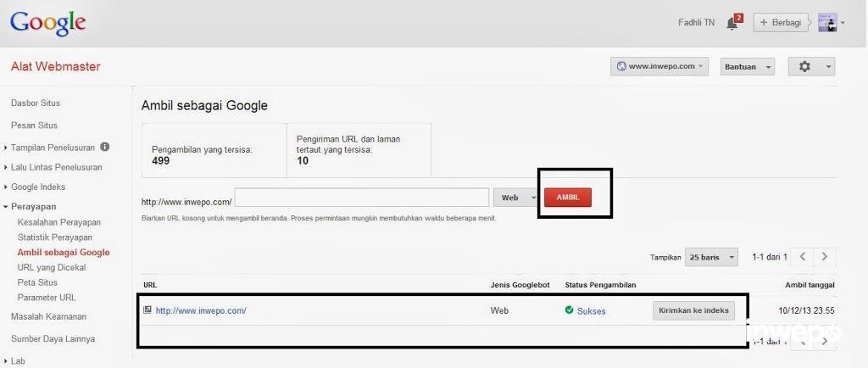Open Statistik Perayapan
This screenshot has height=368, width=868.
[x=55, y=237]
